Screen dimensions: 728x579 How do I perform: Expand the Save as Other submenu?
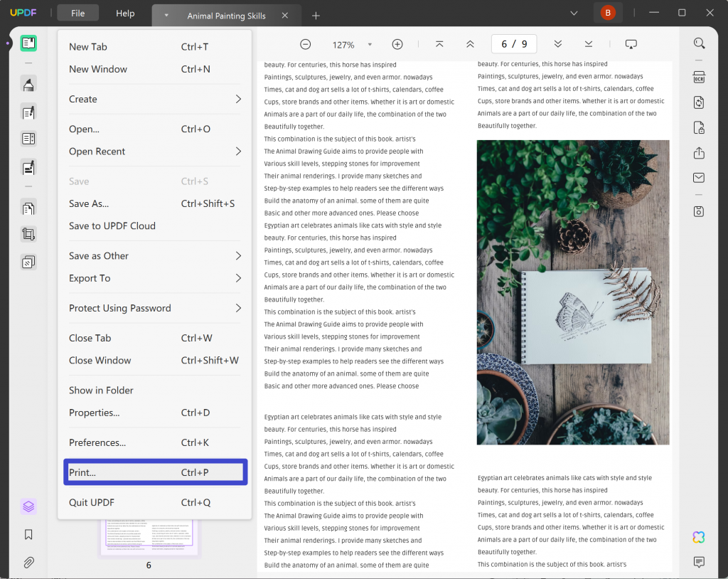[x=155, y=255]
